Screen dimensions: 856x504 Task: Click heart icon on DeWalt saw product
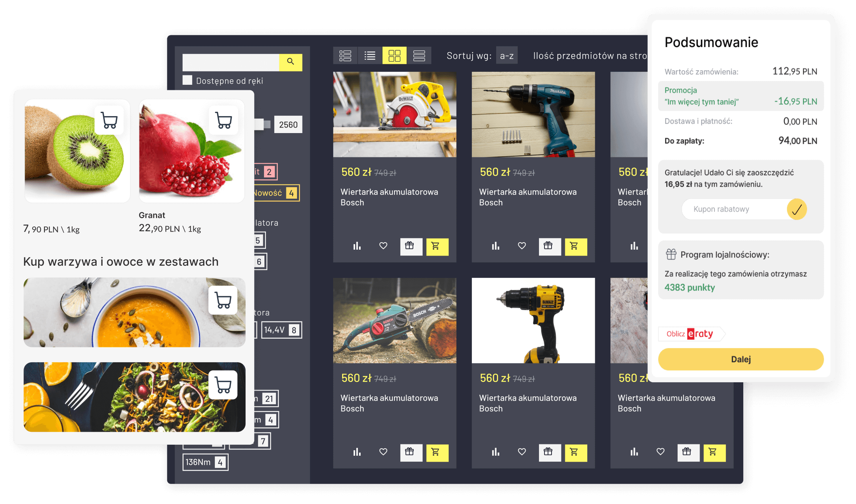point(383,246)
